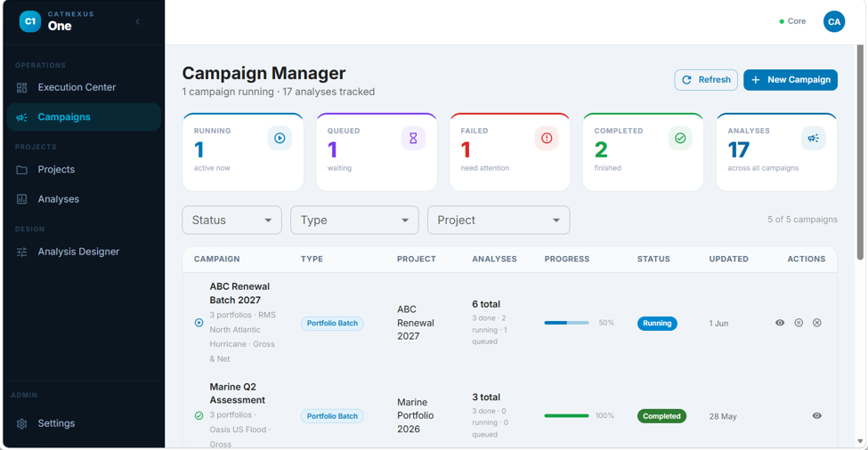Screen dimensions: 868x450
Task: Refresh the campaign list
Action: click(706, 80)
